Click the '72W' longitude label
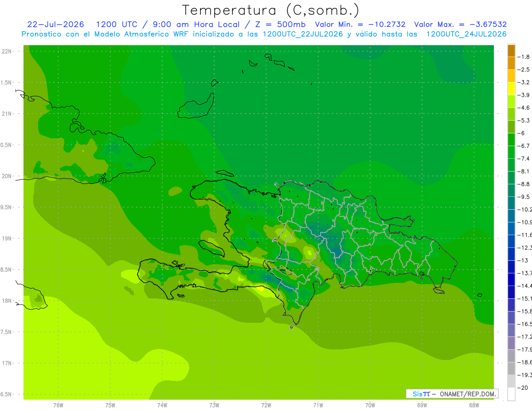Image resolution: width=532 pixels, height=411 pixels. point(266,405)
